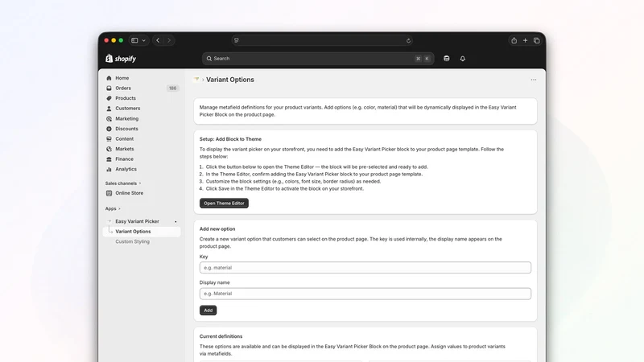Click the Products tag icon

pos(109,98)
